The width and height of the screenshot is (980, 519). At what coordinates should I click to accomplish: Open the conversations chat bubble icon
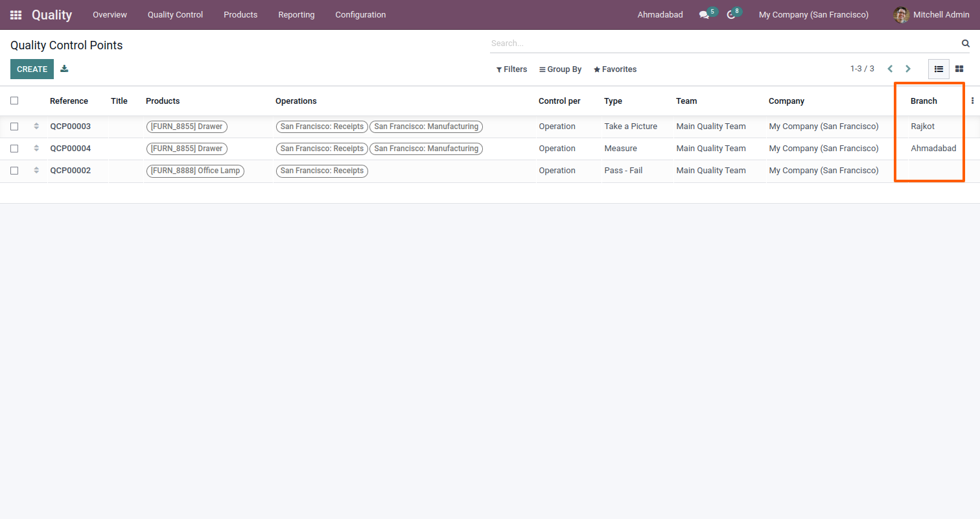click(704, 15)
